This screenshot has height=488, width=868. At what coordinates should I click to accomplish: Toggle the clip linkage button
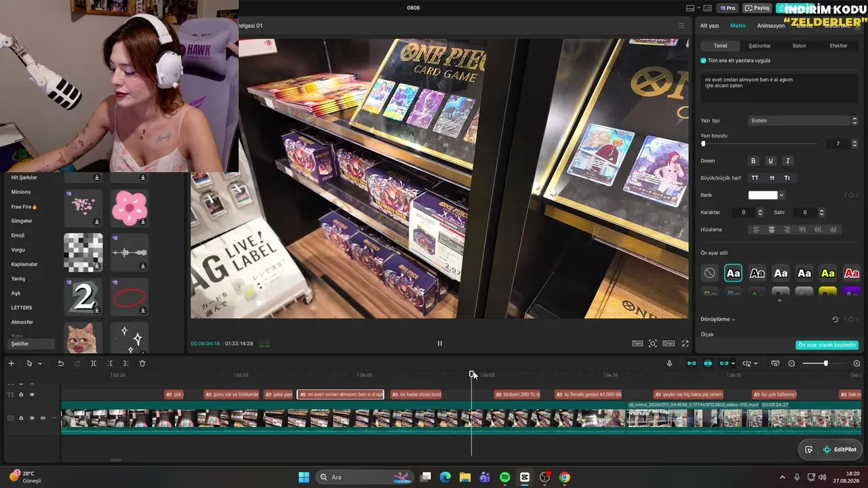pyautogui.click(x=724, y=363)
